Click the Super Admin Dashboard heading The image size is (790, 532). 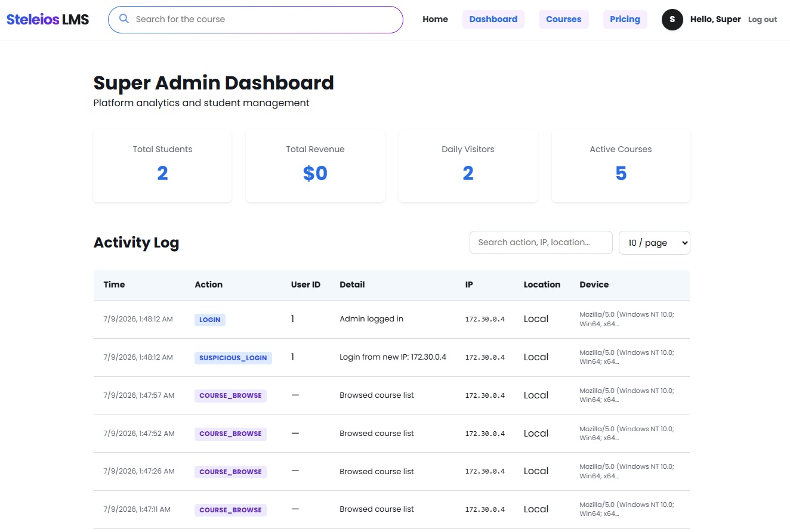pos(214,83)
